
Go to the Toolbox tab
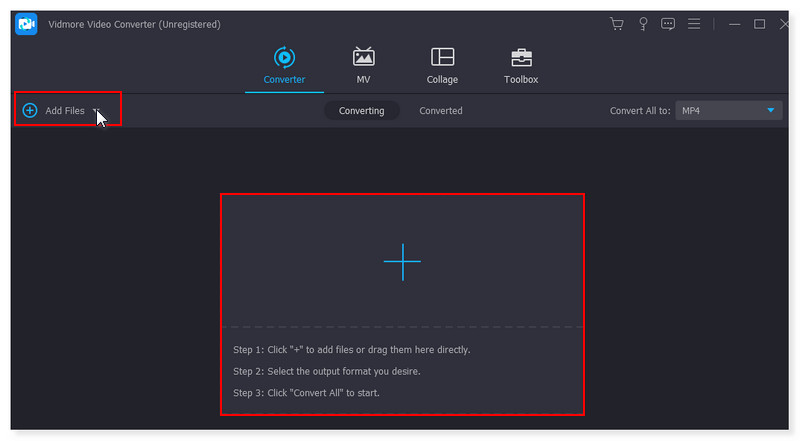[x=521, y=66]
